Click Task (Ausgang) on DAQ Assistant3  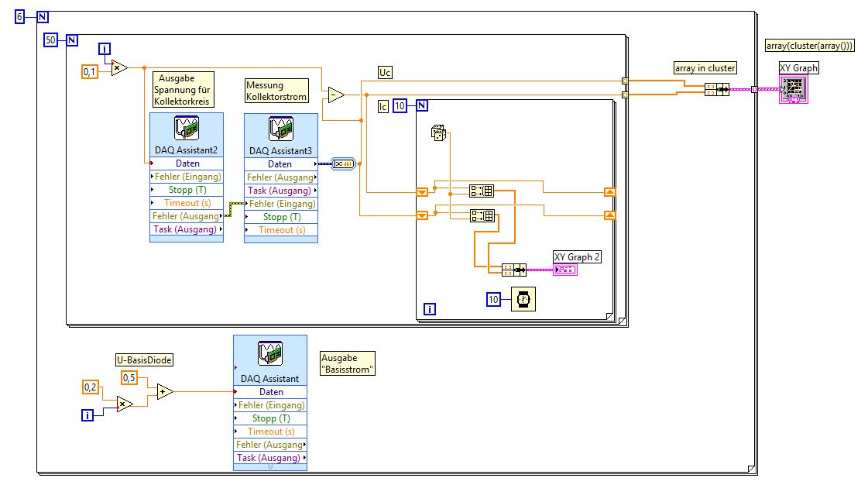coord(280,191)
